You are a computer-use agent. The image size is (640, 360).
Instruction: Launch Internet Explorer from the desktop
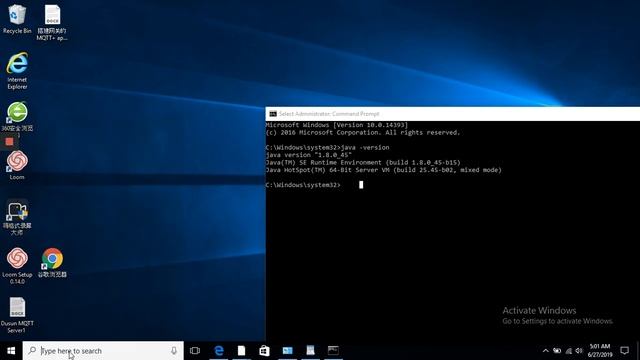[17, 70]
